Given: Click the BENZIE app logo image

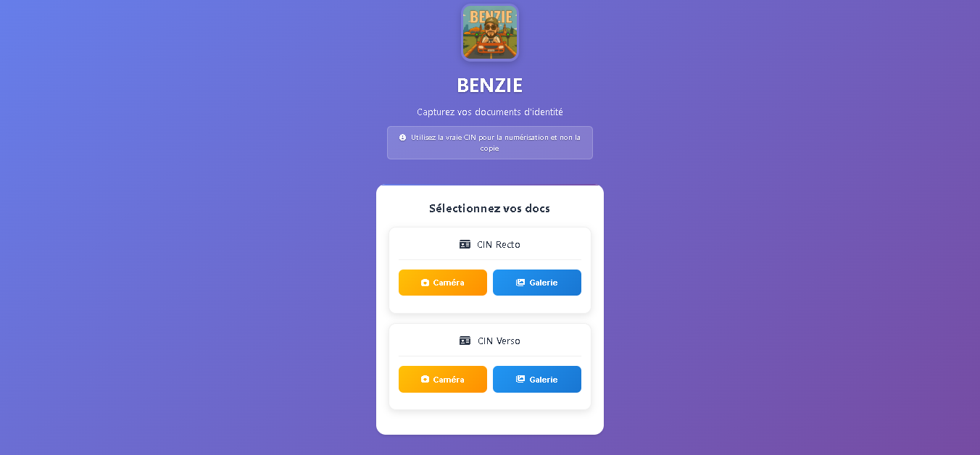Looking at the screenshot, I should pos(490,33).
